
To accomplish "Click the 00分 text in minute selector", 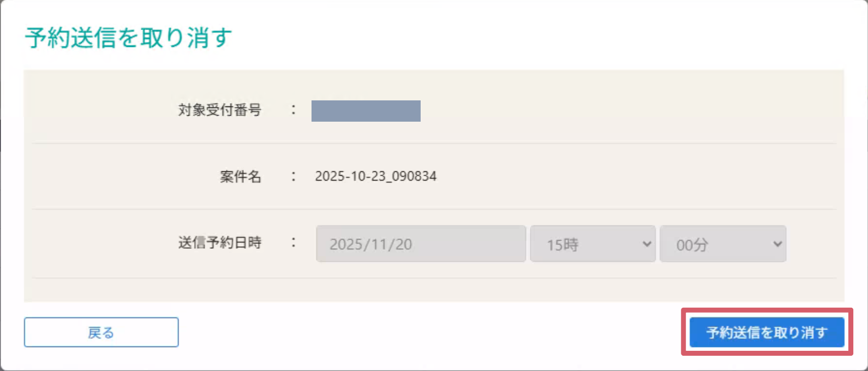I will click(x=692, y=245).
